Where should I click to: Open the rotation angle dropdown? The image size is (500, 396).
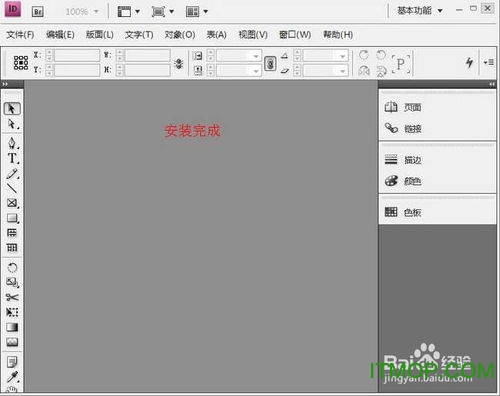(343, 56)
